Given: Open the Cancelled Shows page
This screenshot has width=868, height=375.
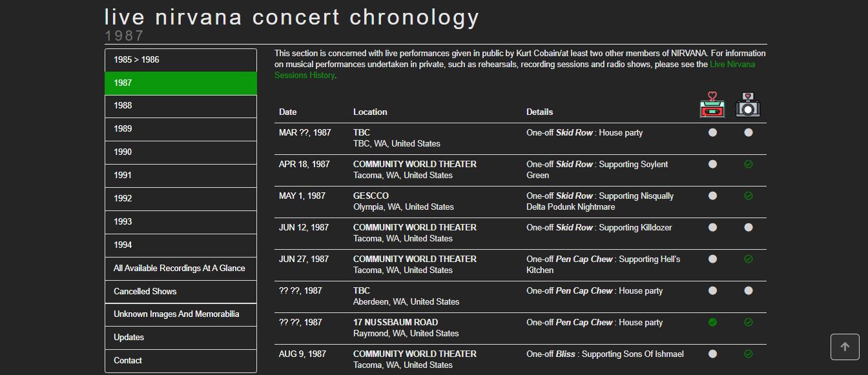Looking at the screenshot, I should click(x=181, y=292).
